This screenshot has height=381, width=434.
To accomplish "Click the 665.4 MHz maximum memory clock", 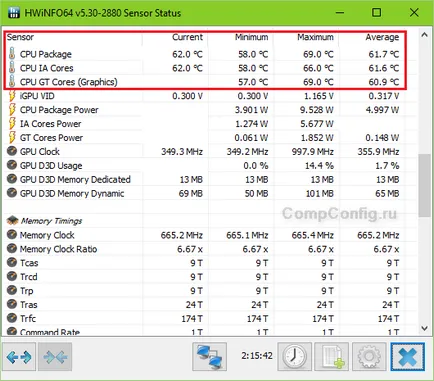I will tap(313, 235).
